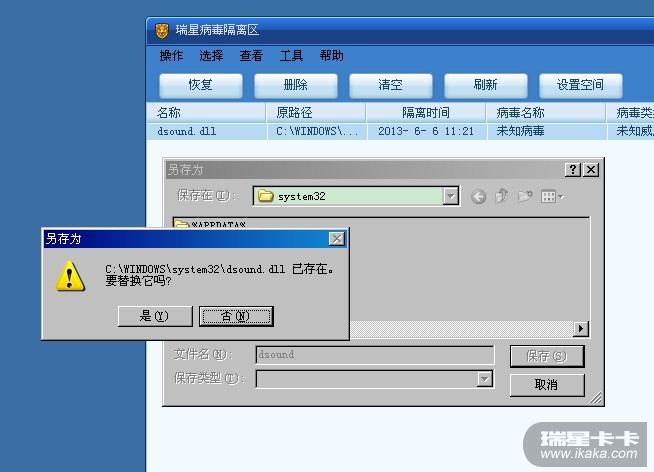The image size is (654, 472).
Task: Expand the system32 location dropdown
Action: [x=450, y=196]
